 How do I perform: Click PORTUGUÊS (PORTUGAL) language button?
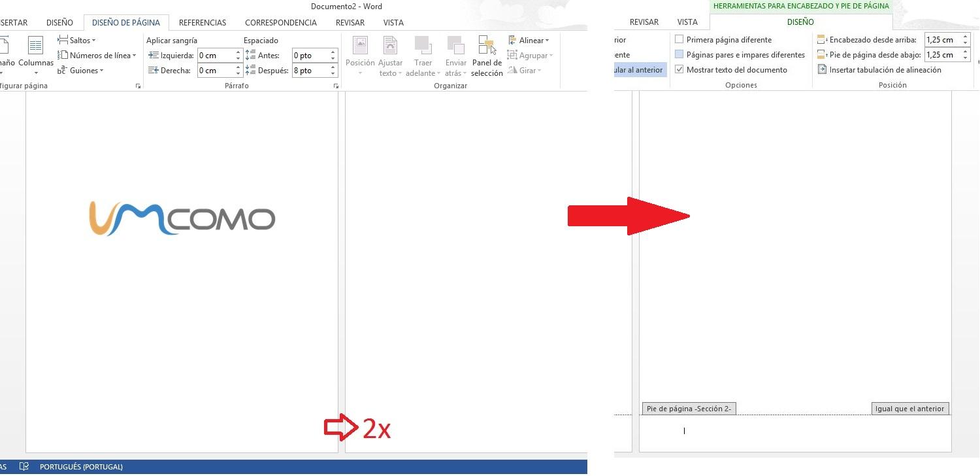(x=81, y=467)
